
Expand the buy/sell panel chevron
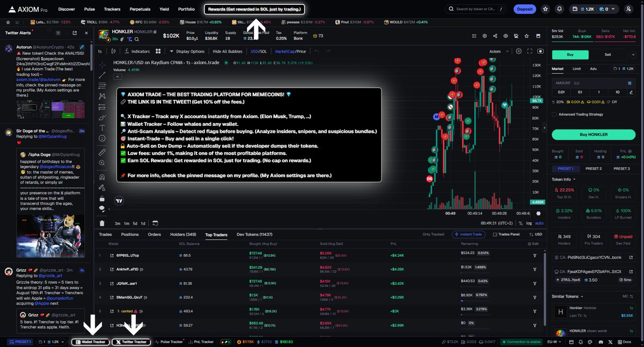click(633, 55)
